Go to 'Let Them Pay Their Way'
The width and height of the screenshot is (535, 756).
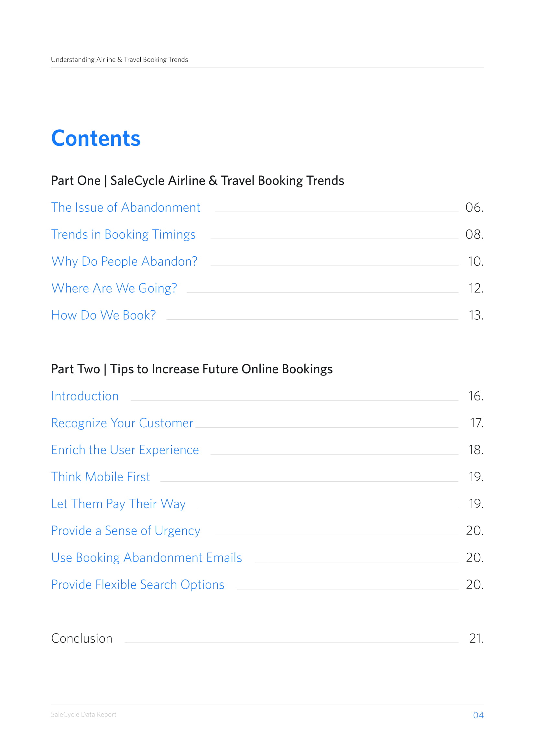coord(118,504)
